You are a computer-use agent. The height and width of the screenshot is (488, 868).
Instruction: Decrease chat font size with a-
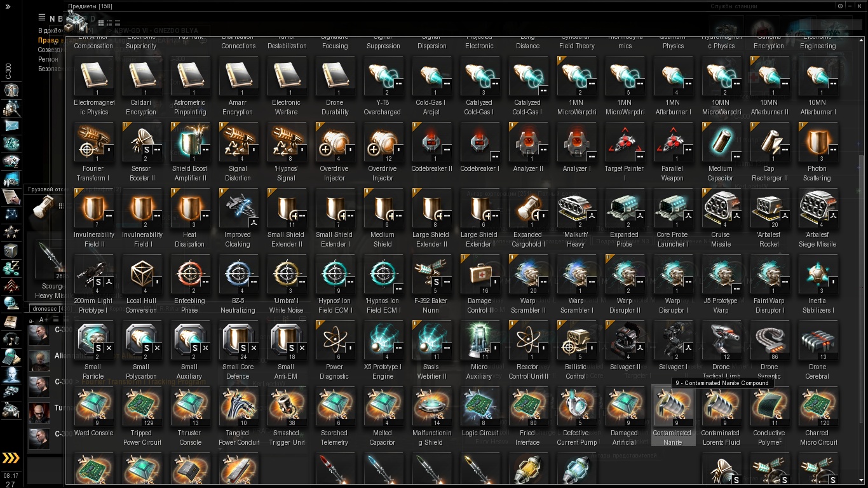tap(32, 320)
